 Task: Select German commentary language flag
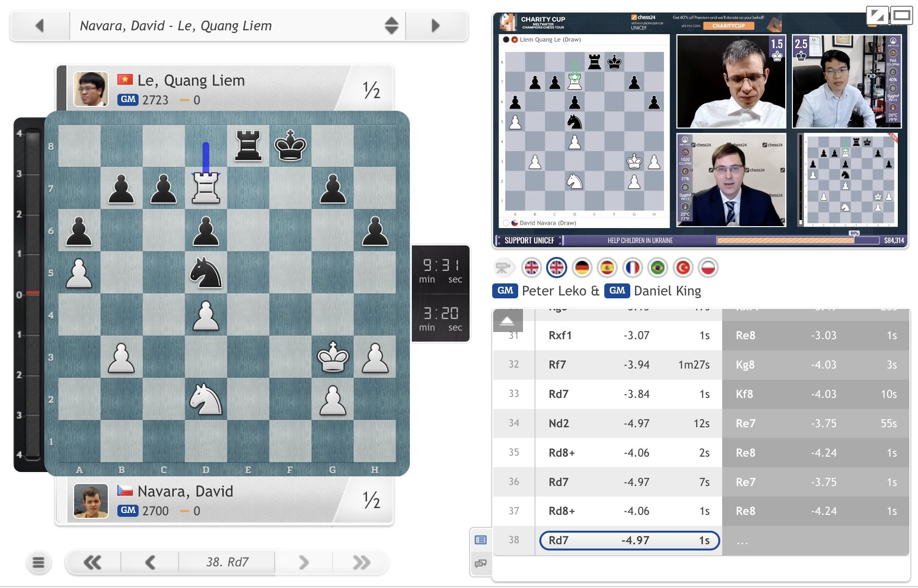[x=582, y=268]
